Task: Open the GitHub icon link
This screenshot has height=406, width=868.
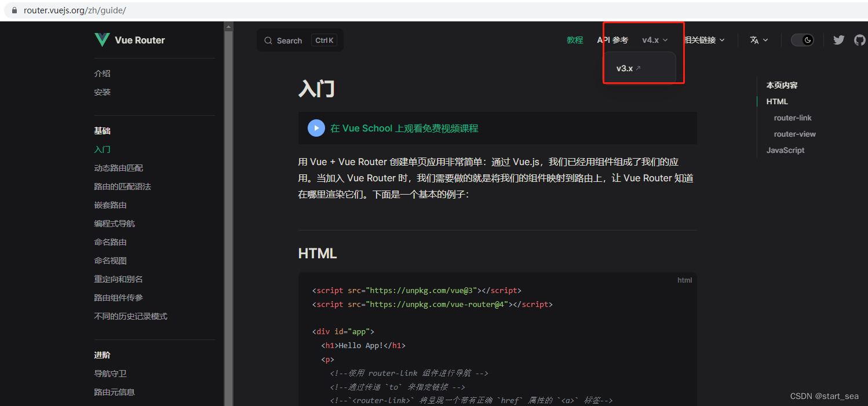Action: [860, 40]
